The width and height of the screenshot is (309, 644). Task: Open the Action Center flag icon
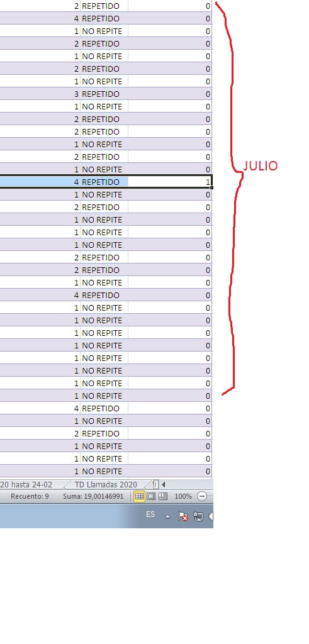183,516
